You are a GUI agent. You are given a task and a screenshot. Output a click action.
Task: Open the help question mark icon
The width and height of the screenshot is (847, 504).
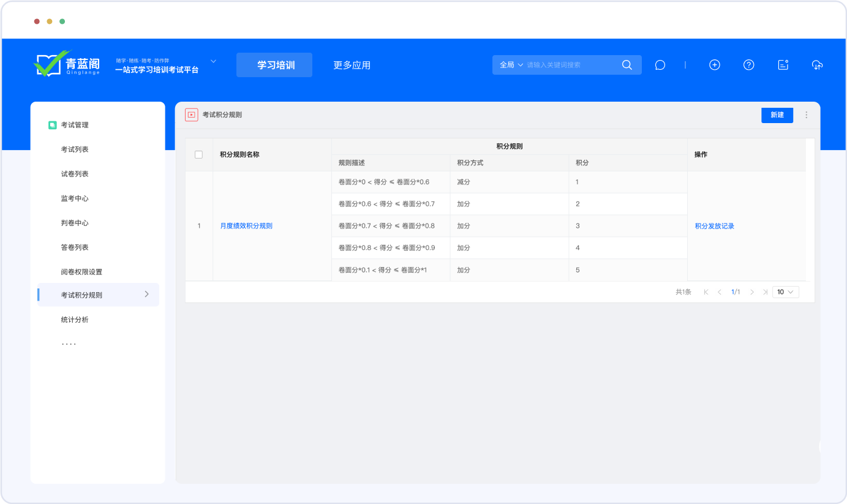coord(748,65)
